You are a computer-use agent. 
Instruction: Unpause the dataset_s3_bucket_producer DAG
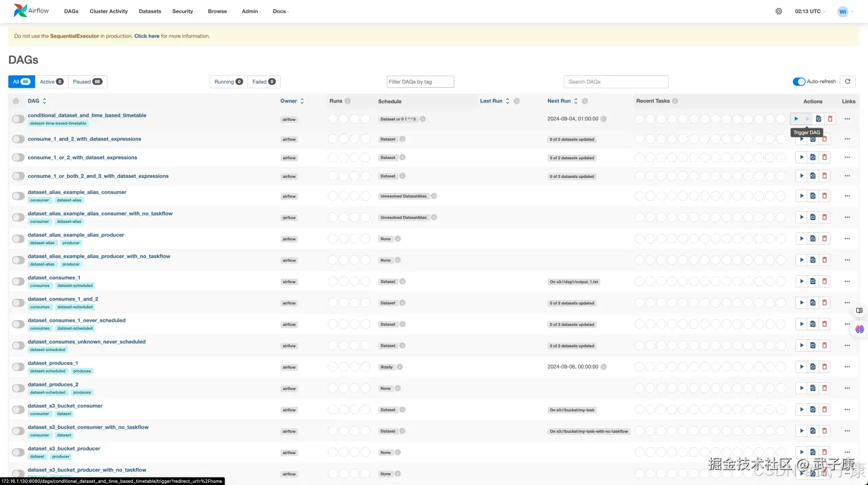point(17,452)
